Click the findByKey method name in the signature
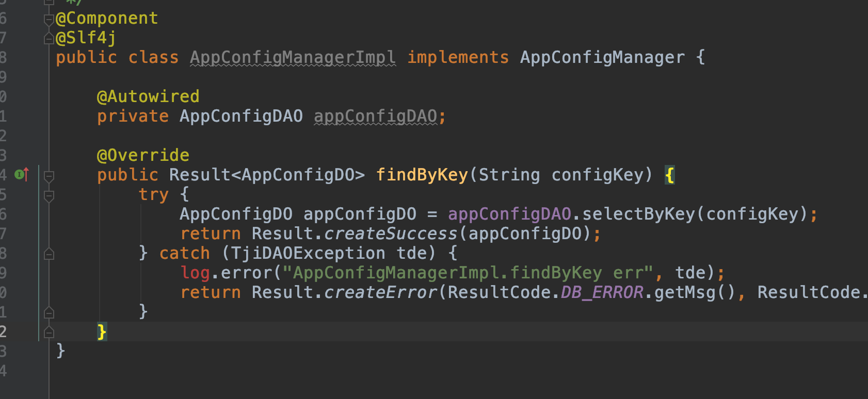The height and width of the screenshot is (399, 868). (x=422, y=175)
